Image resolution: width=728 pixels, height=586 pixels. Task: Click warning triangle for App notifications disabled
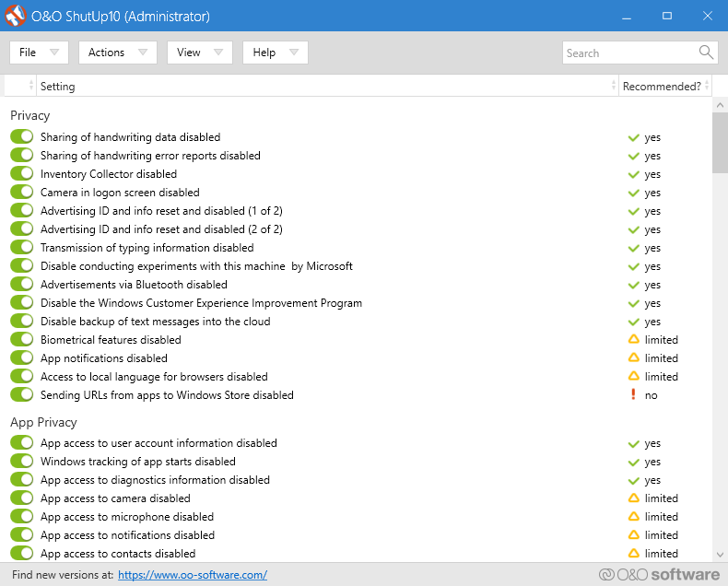coord(633,358)
